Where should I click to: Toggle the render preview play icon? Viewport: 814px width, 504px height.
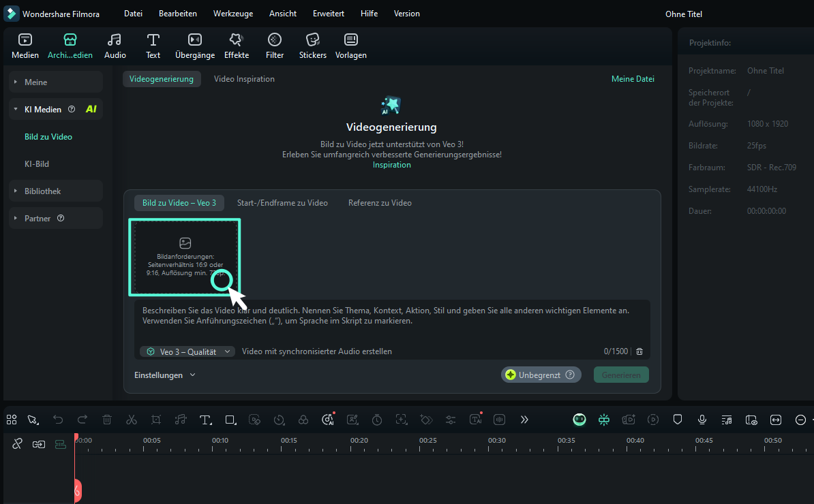point(653,420)
